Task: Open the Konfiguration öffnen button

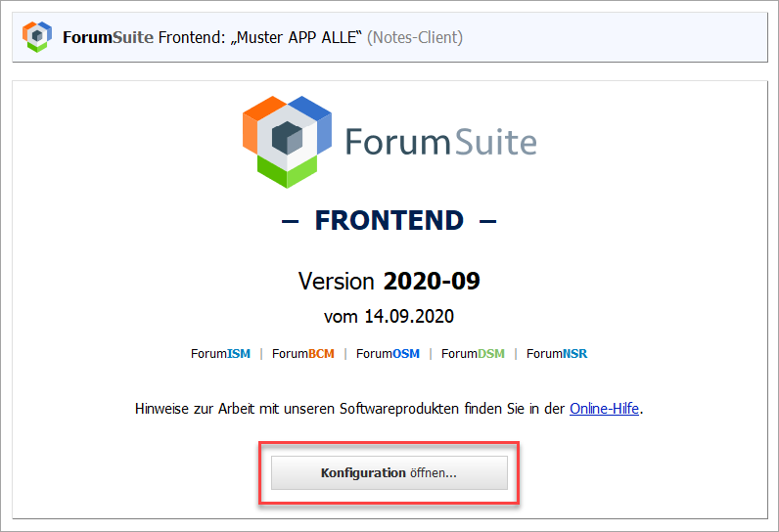Action: (389, 473)
